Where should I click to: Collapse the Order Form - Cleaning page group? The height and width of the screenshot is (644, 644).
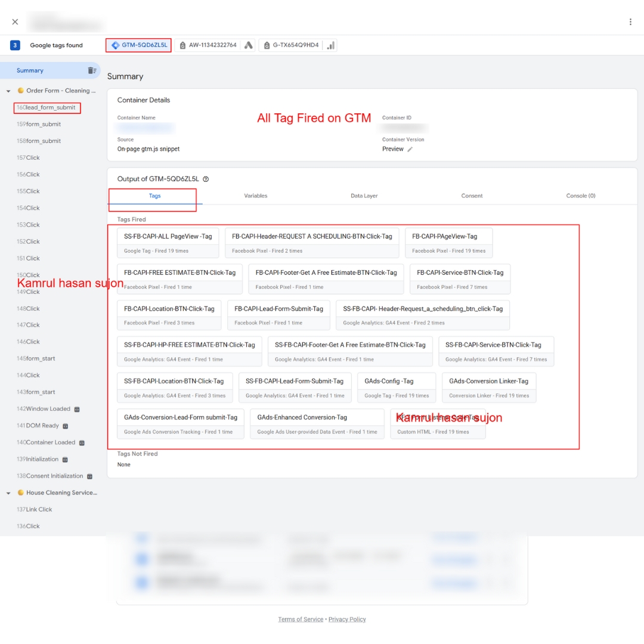click(8, 91)
